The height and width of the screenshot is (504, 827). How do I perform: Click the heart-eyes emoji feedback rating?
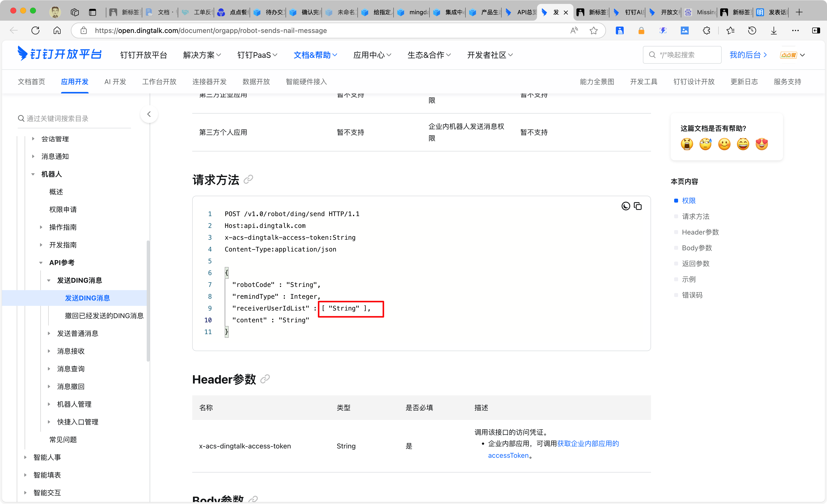pos(762,144)
